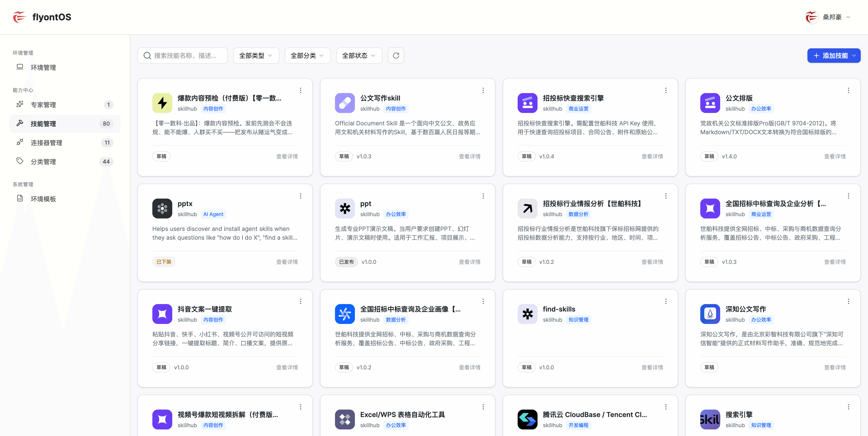Open 分类管理 in the sidebar
Screen dimensions: 868x436
(65, 162)
